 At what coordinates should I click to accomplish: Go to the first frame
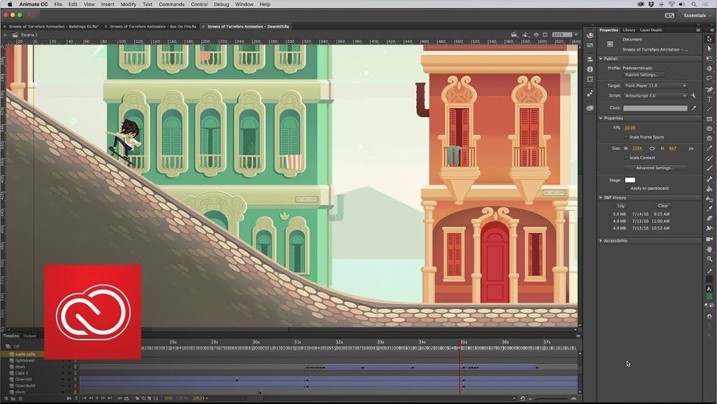coord(84,399)
